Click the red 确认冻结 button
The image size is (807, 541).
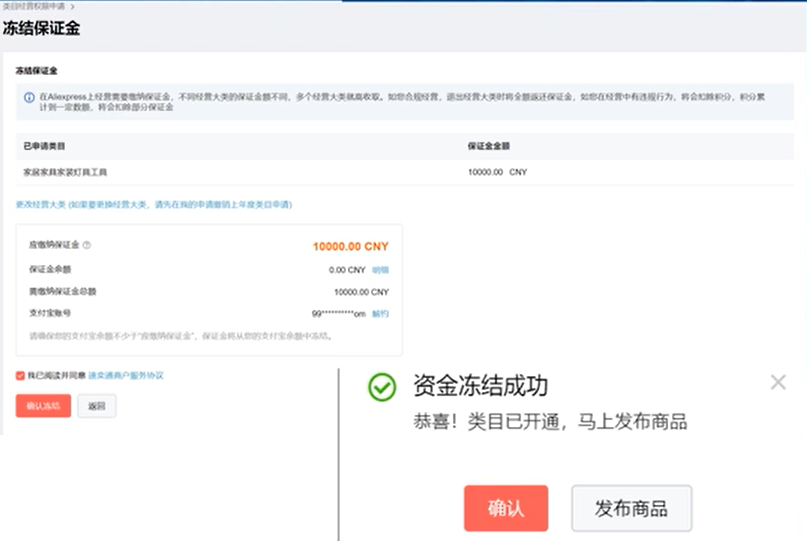coord(43,406)
